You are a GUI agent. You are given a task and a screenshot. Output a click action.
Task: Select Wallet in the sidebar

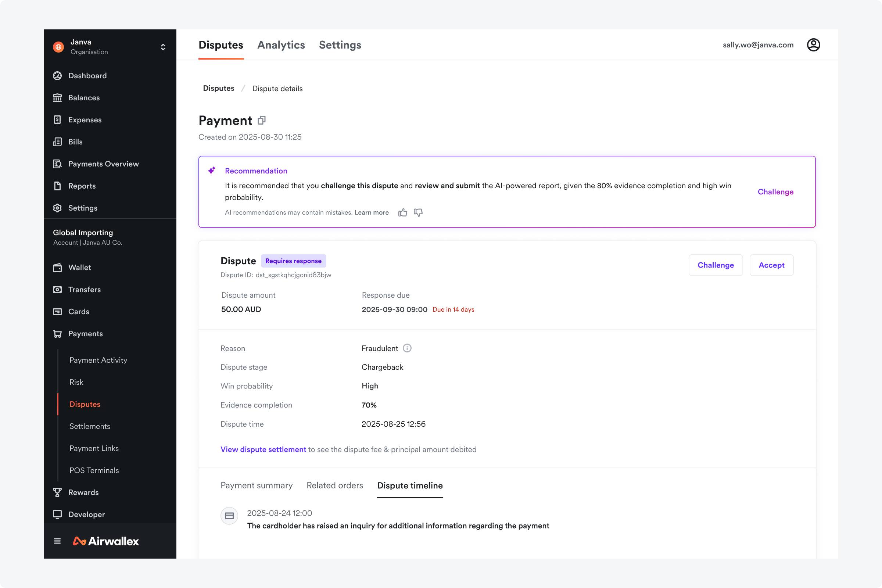[x=79, y=267]
